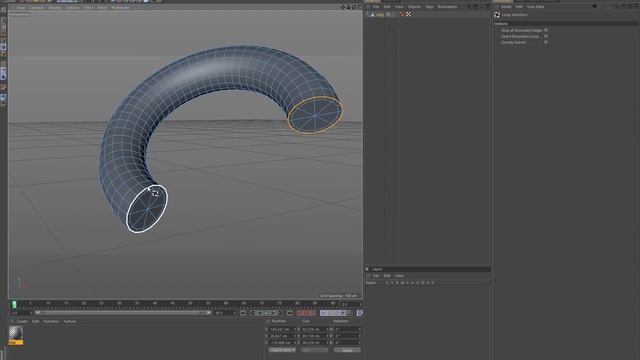The height and width of the screenshot is (360, 640).
Task: Click the viewport rotate camera icon
Action: point(354,7)
